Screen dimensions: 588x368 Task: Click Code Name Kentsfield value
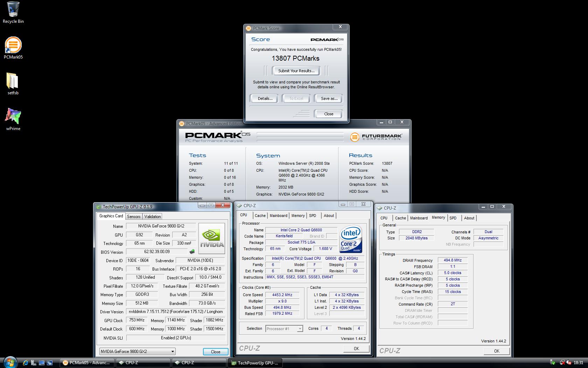[284, 236]
